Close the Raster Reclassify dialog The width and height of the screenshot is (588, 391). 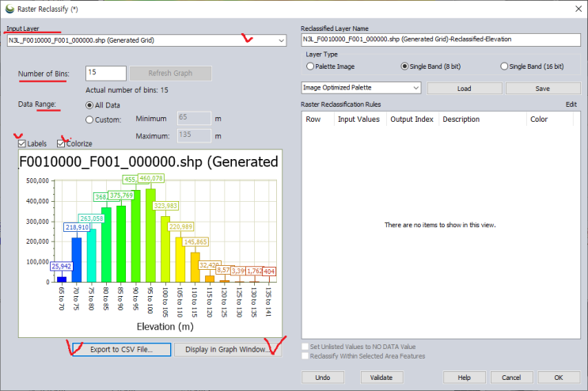pos(575,8)
